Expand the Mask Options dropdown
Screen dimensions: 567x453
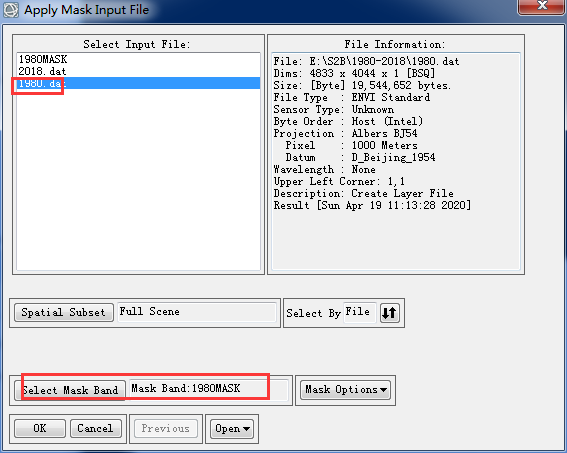point(345,390)
